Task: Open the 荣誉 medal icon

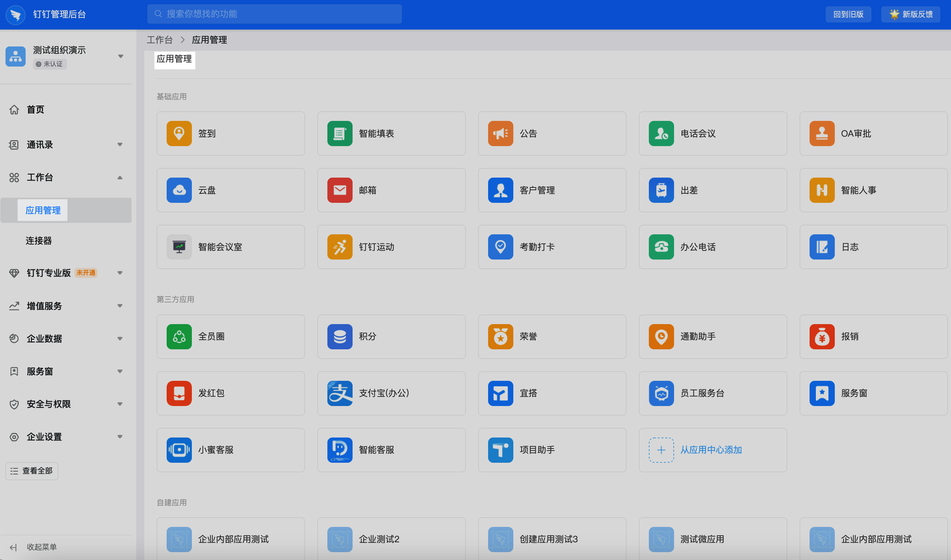Action: [500, 337]
